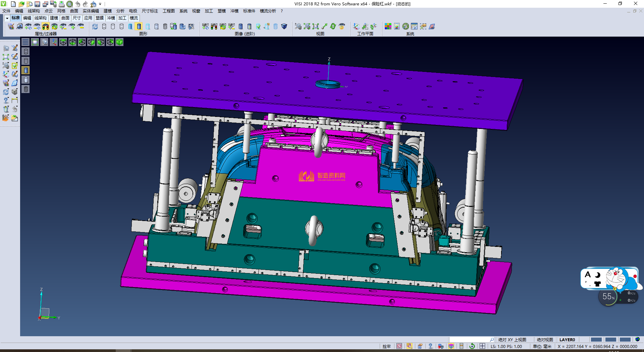644x352 pixels.
Task: Expand the quick access toolbar dropdown arrow
Action: pos(100,4)
